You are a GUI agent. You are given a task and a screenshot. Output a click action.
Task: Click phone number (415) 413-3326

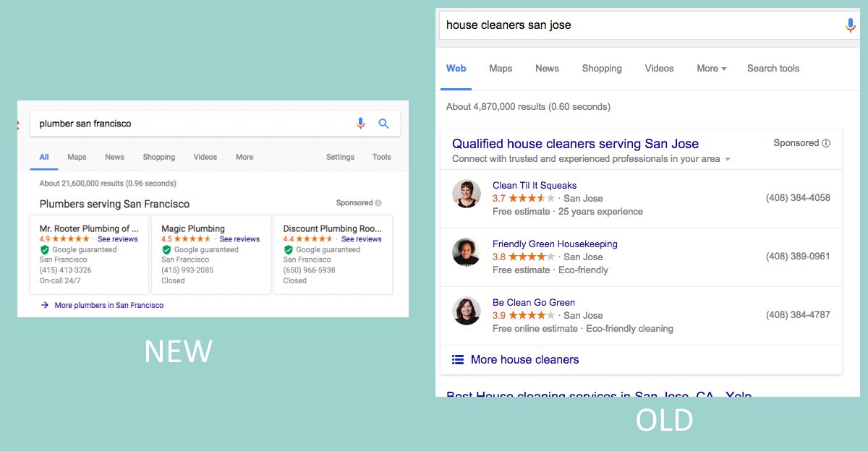pyautogui.click(x=66, y=270)
